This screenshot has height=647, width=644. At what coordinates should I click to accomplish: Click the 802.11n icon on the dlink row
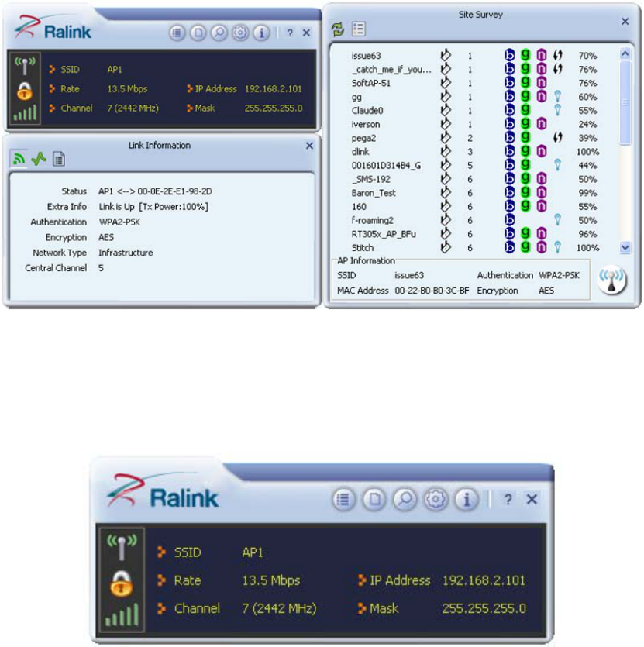point(541,151)
